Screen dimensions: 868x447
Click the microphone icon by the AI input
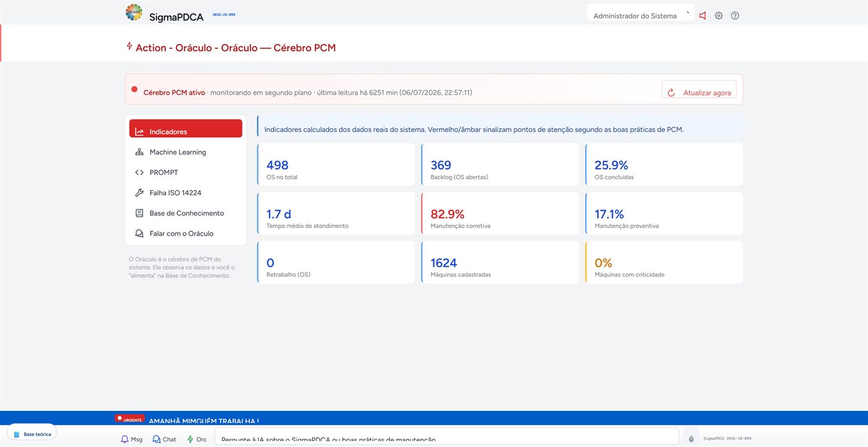pos(691,439)
